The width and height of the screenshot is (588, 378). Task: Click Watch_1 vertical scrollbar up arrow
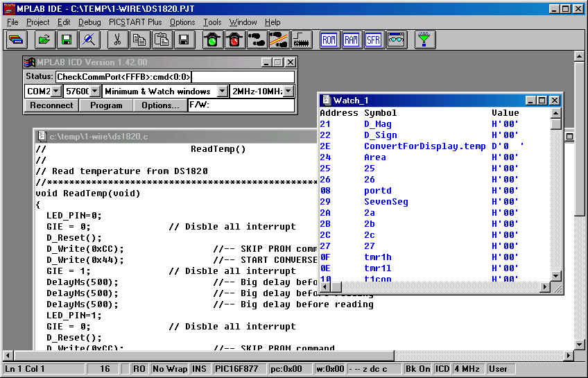555,113
